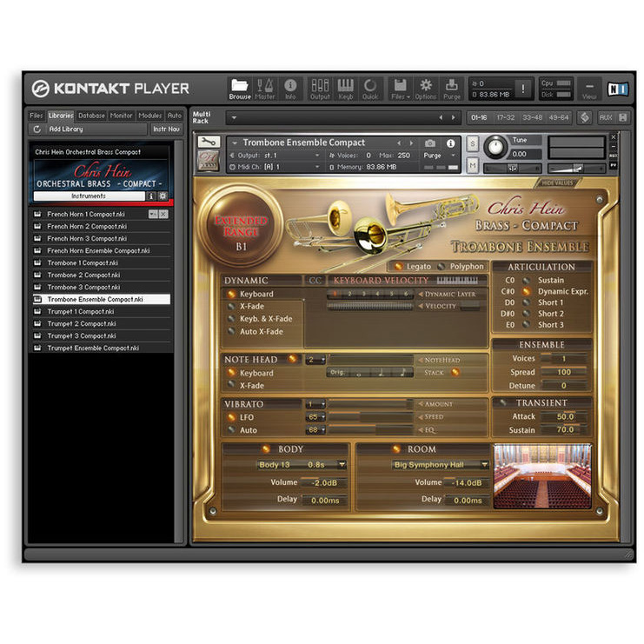The width and height of the screenshot is (644, 644).
Task: Enable Polyphon mode
Action: click(x=442, y=267)
